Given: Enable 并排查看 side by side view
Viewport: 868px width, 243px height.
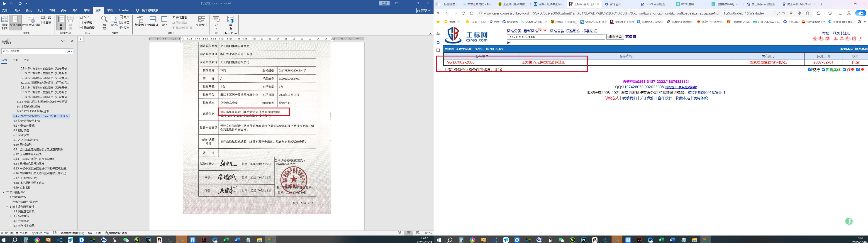Looking at the screenshot, I should click(x=179, y=17).
